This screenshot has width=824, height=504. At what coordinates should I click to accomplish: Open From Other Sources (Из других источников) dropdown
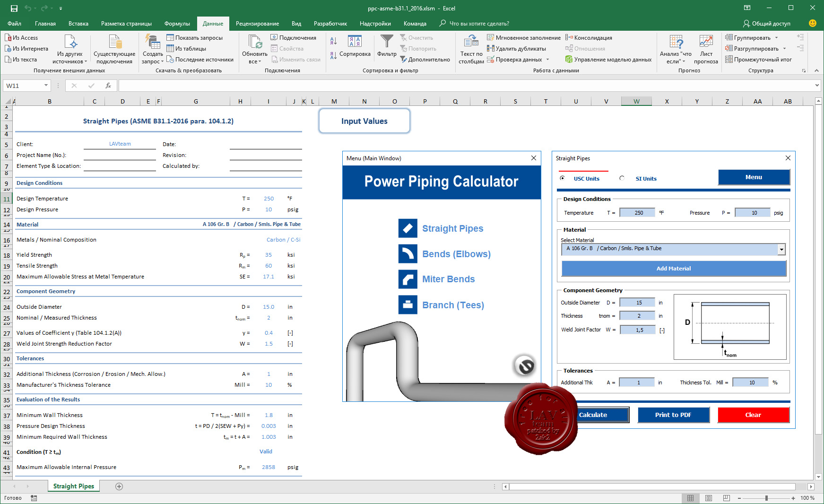click(70, 50)
